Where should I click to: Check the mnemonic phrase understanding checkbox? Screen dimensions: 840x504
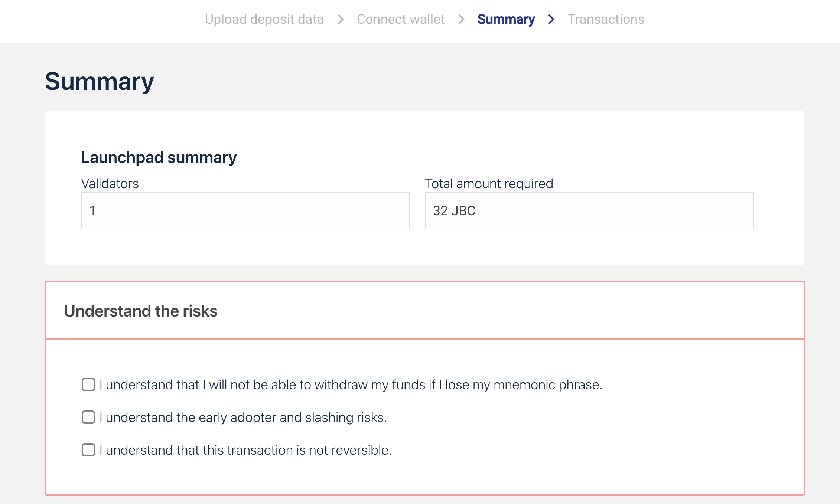[x=88, y=384]
